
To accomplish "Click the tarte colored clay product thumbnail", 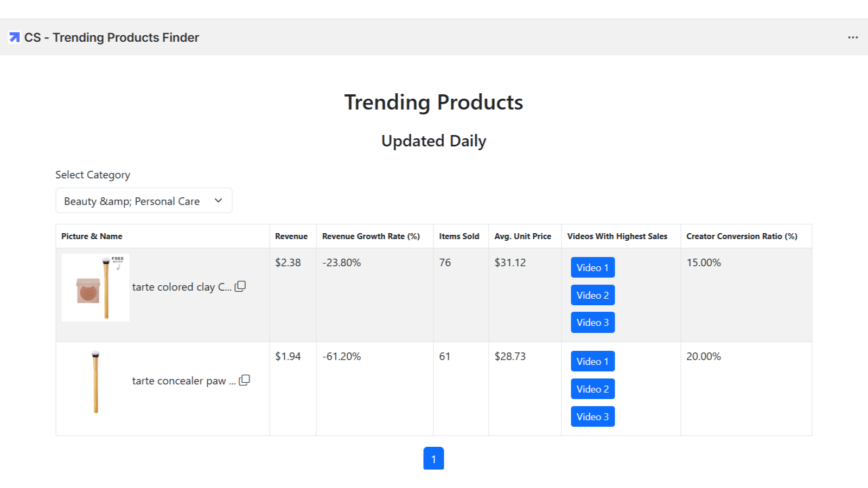I will point(95,287).
